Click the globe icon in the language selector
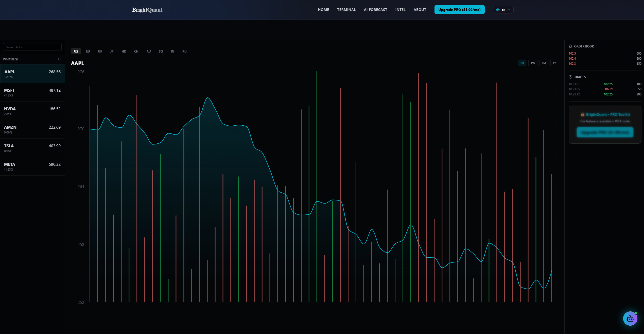Image resolution: width=644 pixels, height=334 pixels. (x=498, y=9)
